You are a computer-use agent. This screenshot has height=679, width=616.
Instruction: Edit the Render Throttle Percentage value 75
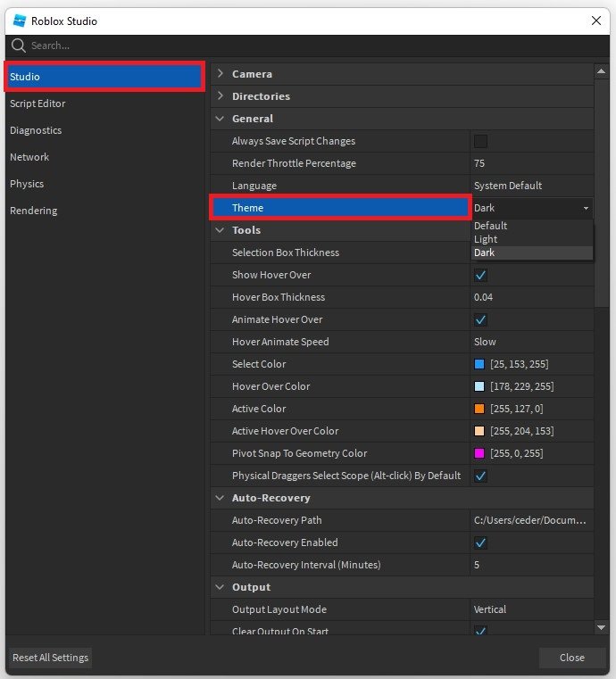pyautogui.click(x=532, y=163)
